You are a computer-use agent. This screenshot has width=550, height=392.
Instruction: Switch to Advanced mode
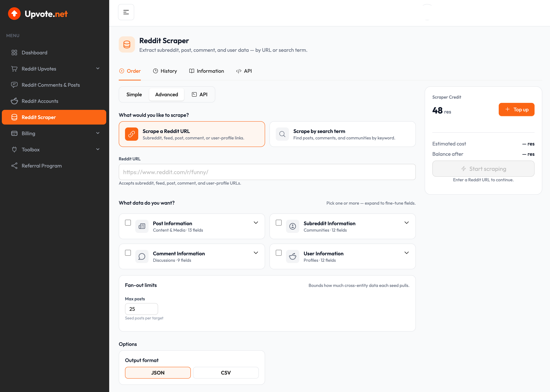click(x=167, y=94)
